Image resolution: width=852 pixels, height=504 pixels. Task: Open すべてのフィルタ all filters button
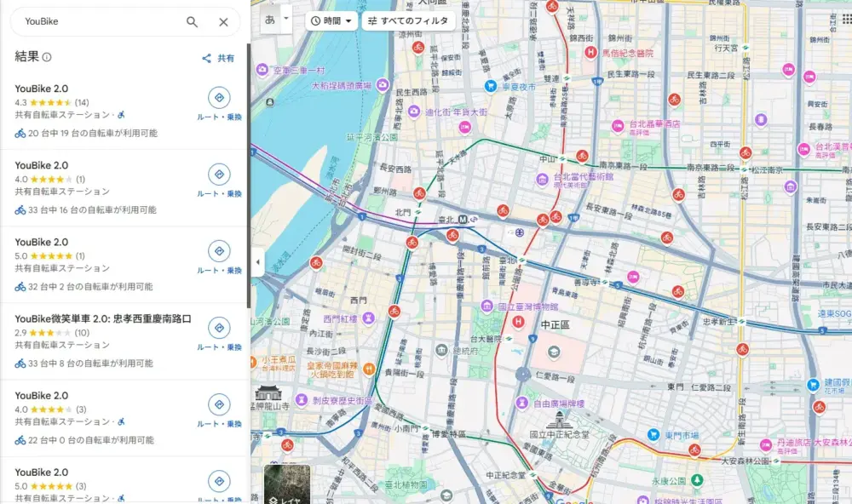pos(409,20)
